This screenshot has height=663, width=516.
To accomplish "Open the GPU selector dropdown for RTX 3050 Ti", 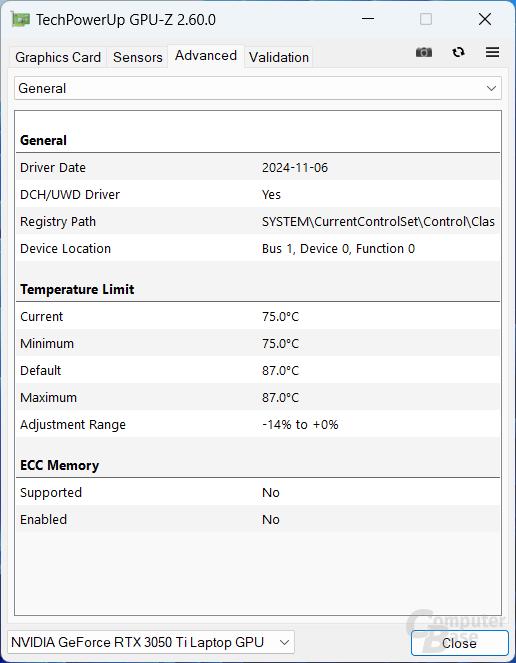I will pyautogui.click(x=151, y=643).
